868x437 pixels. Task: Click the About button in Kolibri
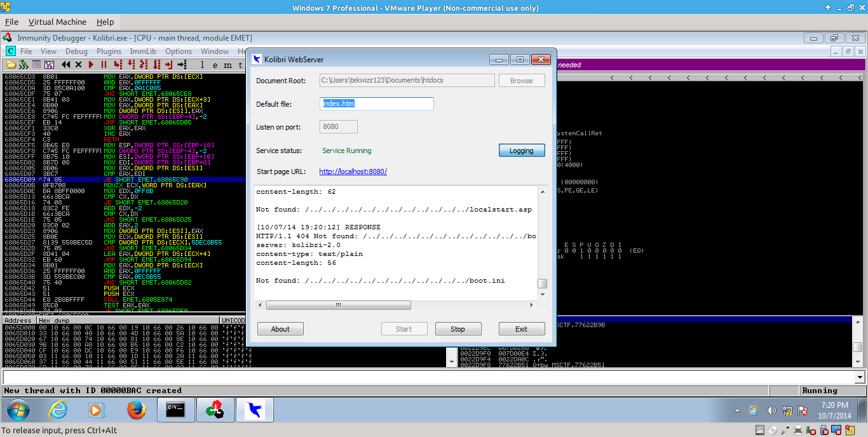(x=280, y=329)
